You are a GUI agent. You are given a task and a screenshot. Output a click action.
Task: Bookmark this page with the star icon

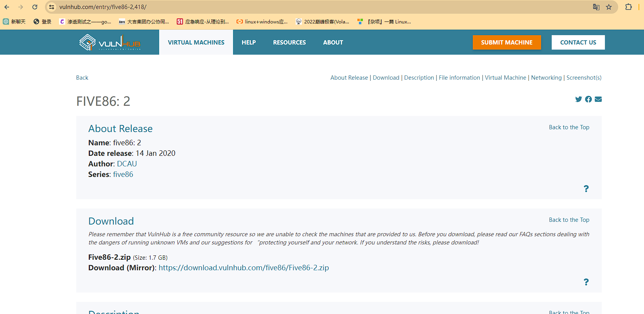tap(609, 7)
